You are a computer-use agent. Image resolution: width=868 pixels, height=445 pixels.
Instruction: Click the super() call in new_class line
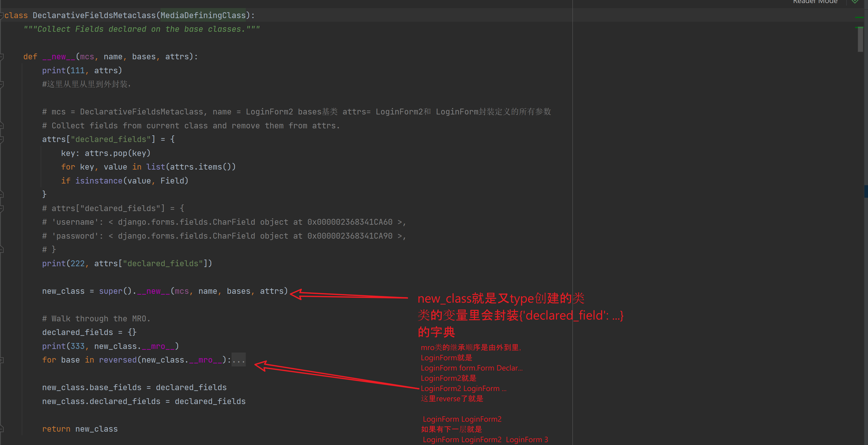[111, 291]
